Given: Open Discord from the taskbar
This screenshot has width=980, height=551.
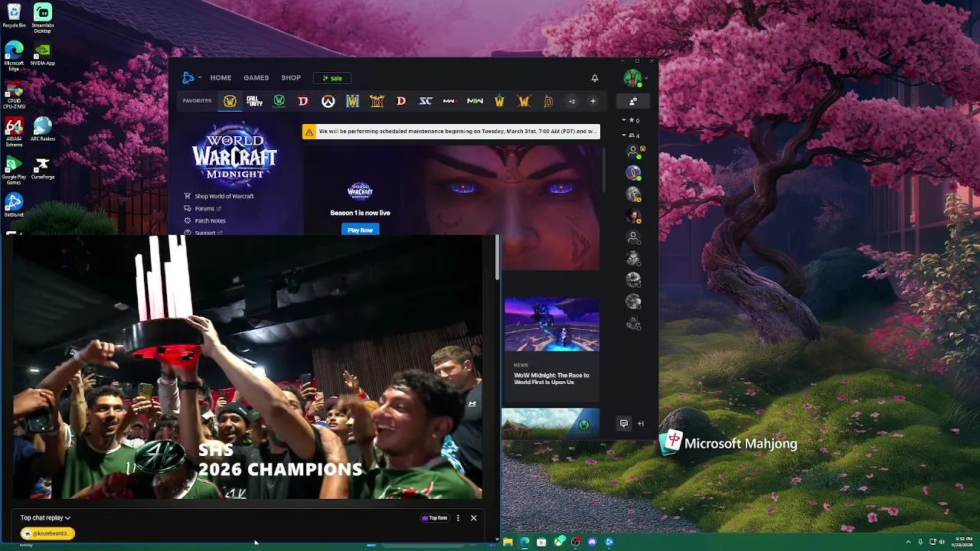Looking at the screenshot, I should point(592,543).
